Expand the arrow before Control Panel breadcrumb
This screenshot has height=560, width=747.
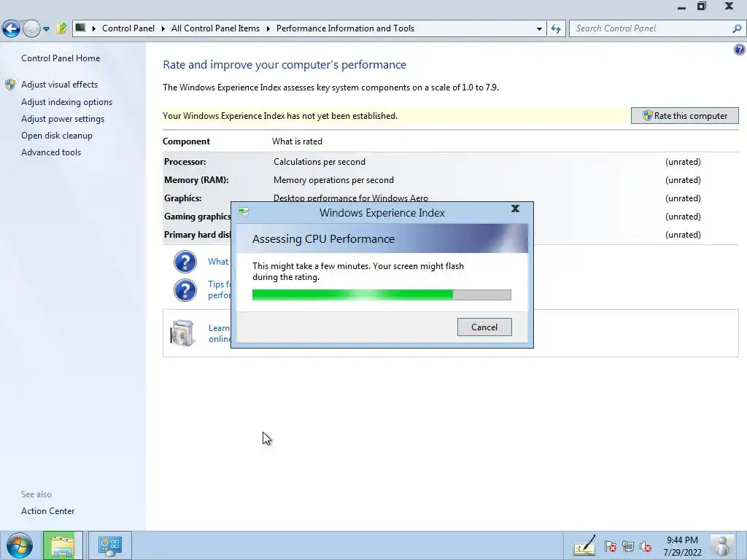pyautogui.click(x=94, y=28)
